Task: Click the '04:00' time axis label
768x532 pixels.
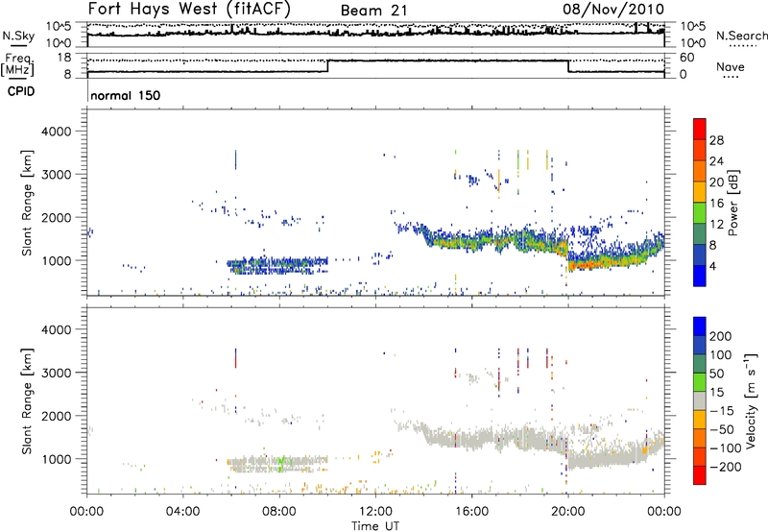Action: coord(182,512)
